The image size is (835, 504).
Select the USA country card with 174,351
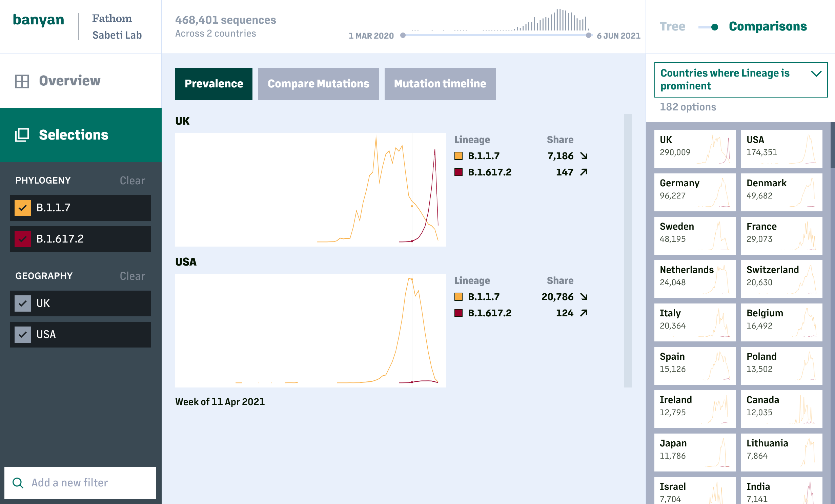point(782,149)
